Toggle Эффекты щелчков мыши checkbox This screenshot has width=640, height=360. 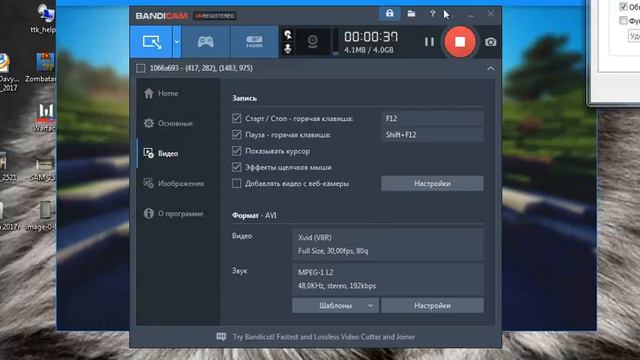236,167
